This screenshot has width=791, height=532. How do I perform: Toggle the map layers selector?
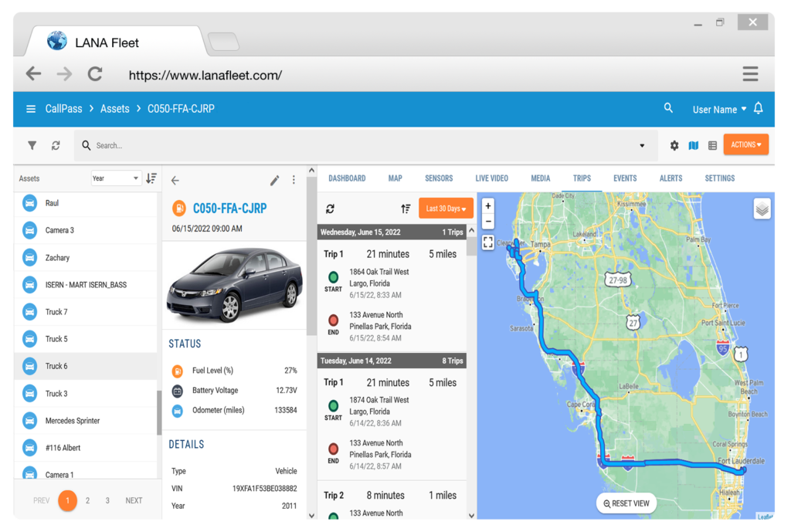762,208
